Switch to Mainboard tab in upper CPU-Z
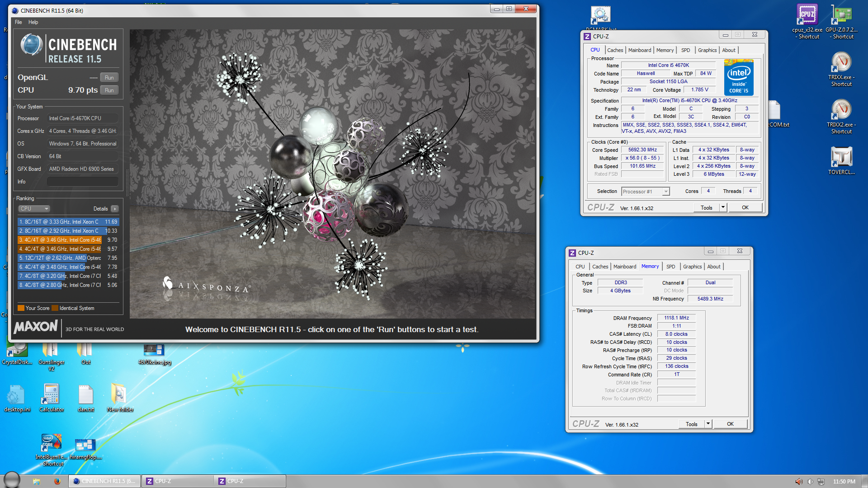The image size is (868, 488). pyautogui.click(x=640, y=50)
